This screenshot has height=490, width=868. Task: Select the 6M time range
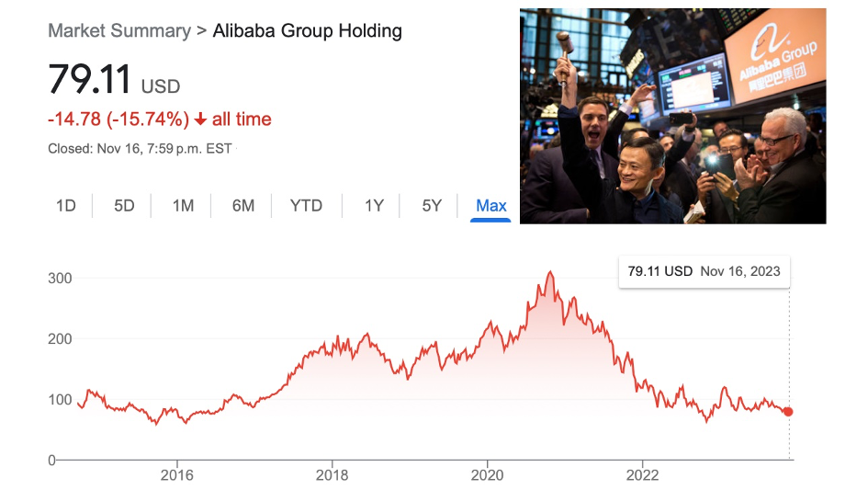[x=242, y=206]
